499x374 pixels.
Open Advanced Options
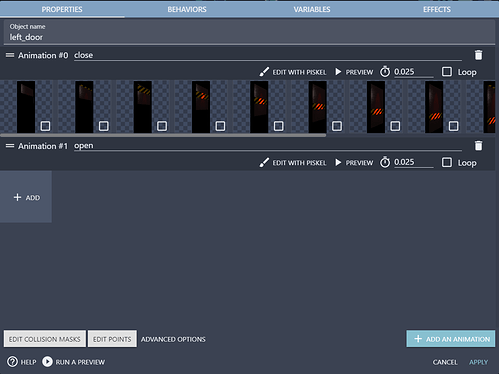(173, 339)
